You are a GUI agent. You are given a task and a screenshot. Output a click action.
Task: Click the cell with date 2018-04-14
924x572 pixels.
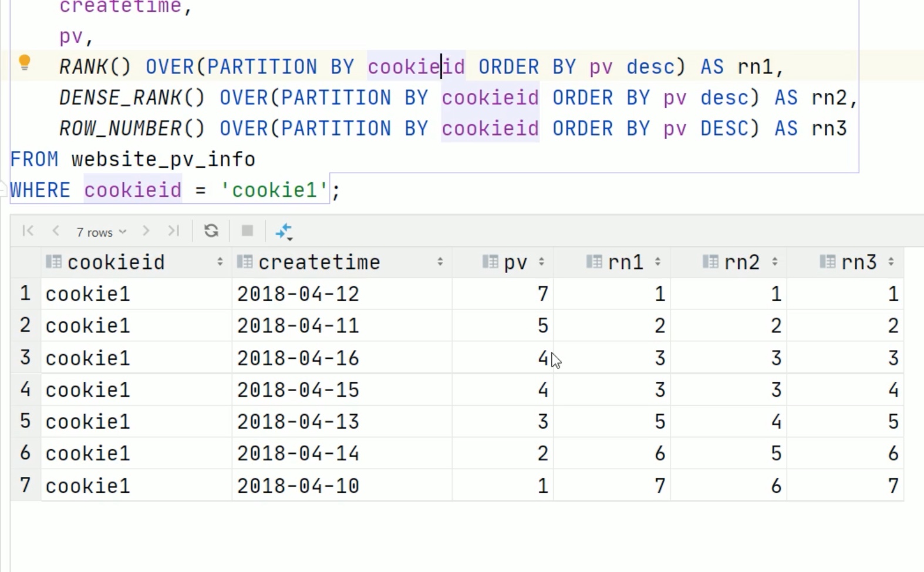click(x=342, y=453)
